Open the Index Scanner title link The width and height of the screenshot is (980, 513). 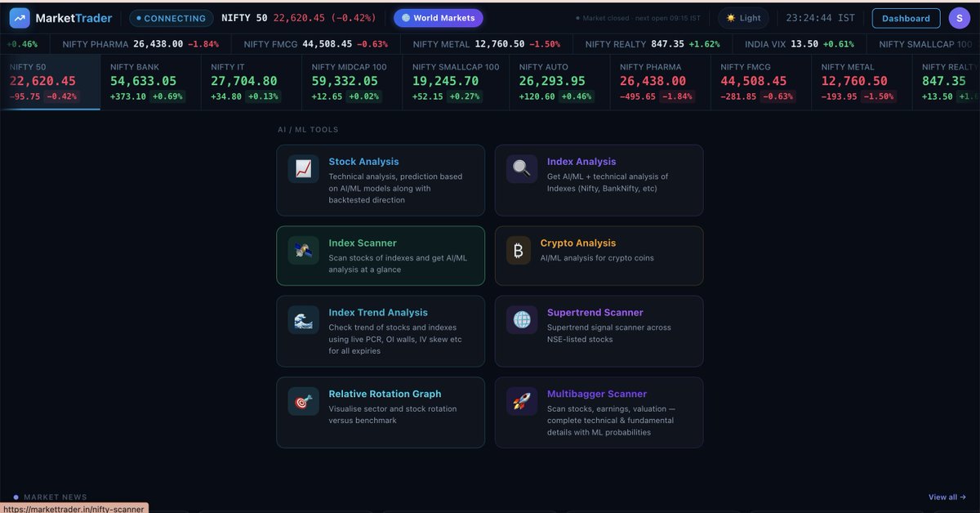coord(363,243)
